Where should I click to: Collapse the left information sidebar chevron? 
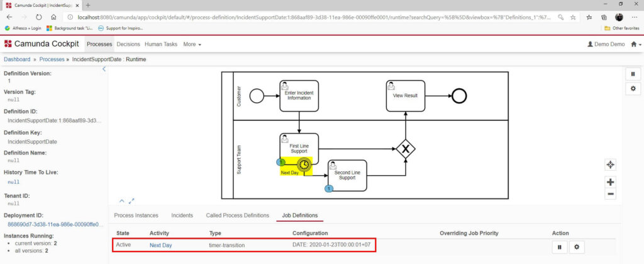[104, 69]
